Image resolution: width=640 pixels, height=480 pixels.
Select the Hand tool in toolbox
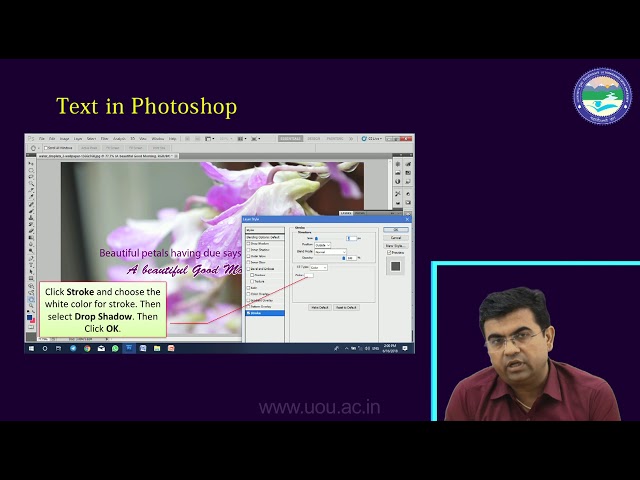[x=31, y=300]
